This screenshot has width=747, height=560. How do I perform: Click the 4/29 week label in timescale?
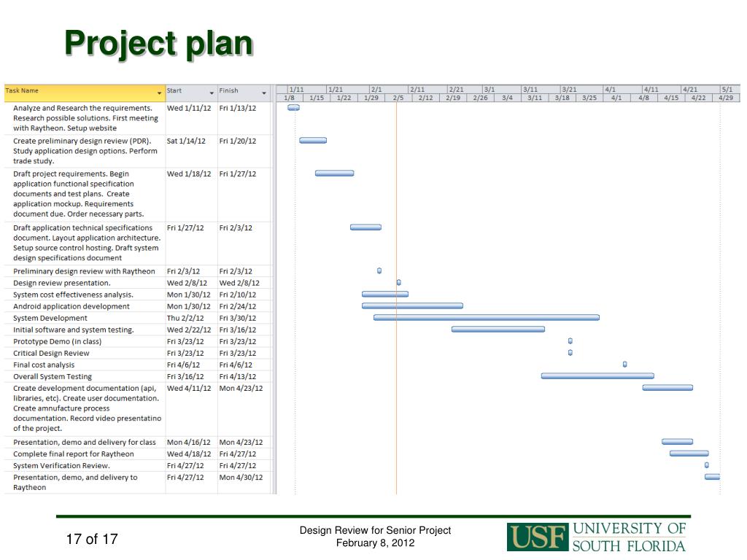coord(726,98)
